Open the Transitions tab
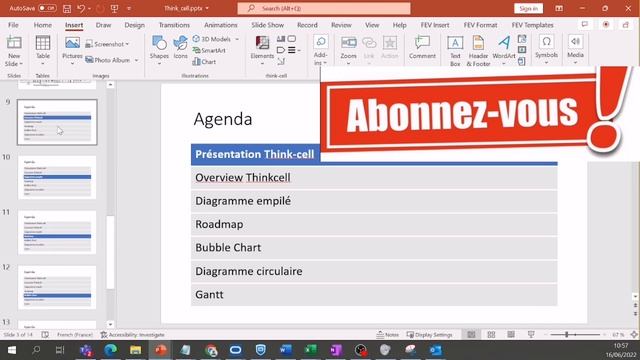This screenshot has width=640, height=360. point(174,25)
